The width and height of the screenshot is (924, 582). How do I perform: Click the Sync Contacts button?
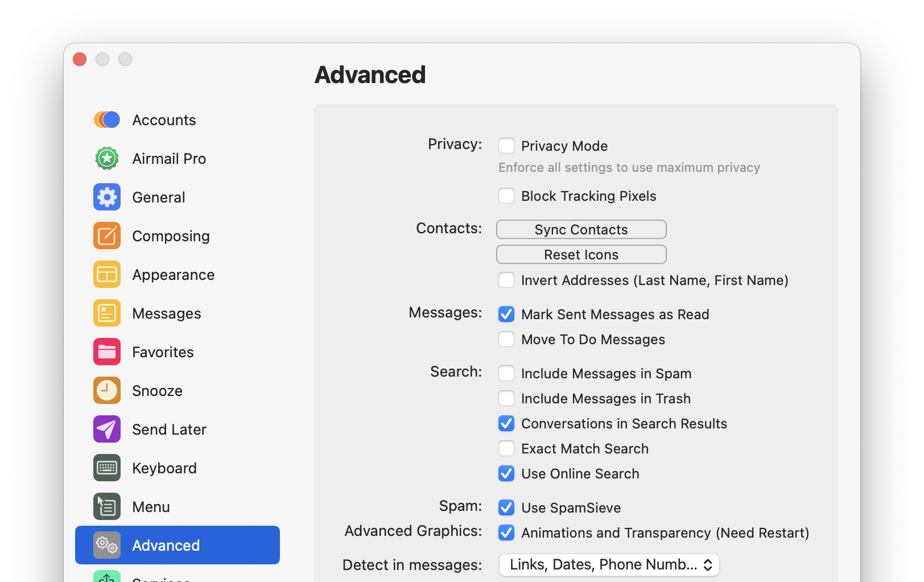tap(581, 229)
